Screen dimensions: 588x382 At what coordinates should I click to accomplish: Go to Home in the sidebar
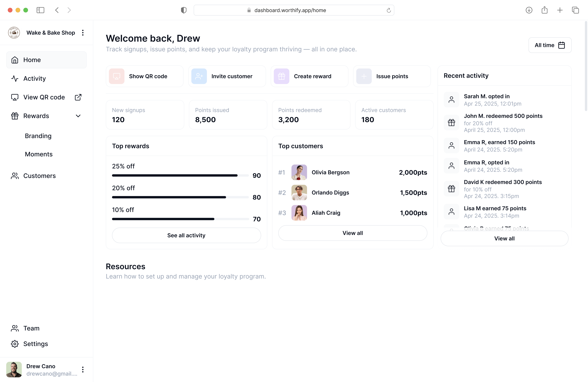coord(46,60)
